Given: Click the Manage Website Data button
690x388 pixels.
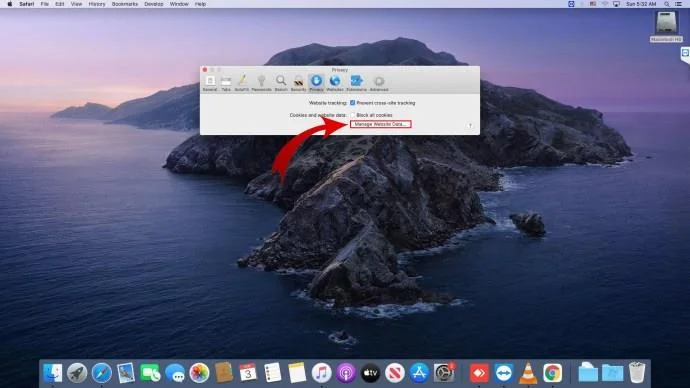Looking at the screenshot, I should (381, 124).
